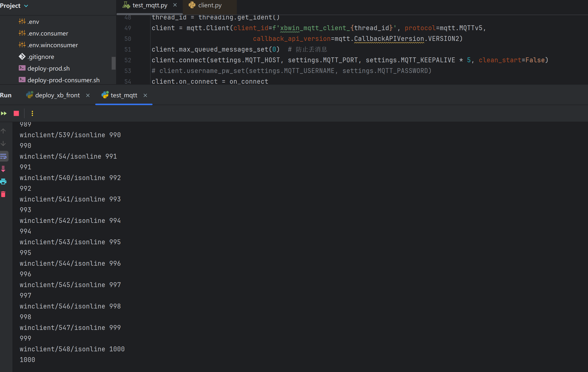The width and height of the screenshot is (588, 372).
Task: Open more run actions (three dots)
Action: coord(32,113)
